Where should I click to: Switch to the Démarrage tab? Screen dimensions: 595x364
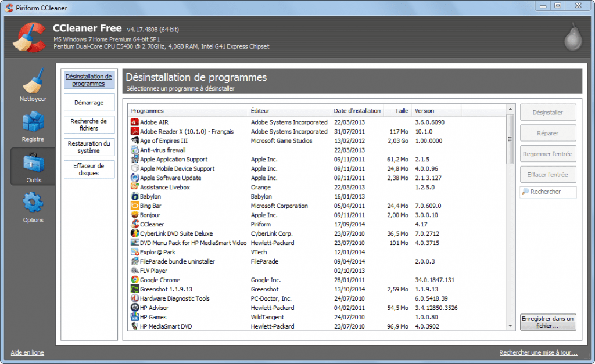(x=89, y=103)
